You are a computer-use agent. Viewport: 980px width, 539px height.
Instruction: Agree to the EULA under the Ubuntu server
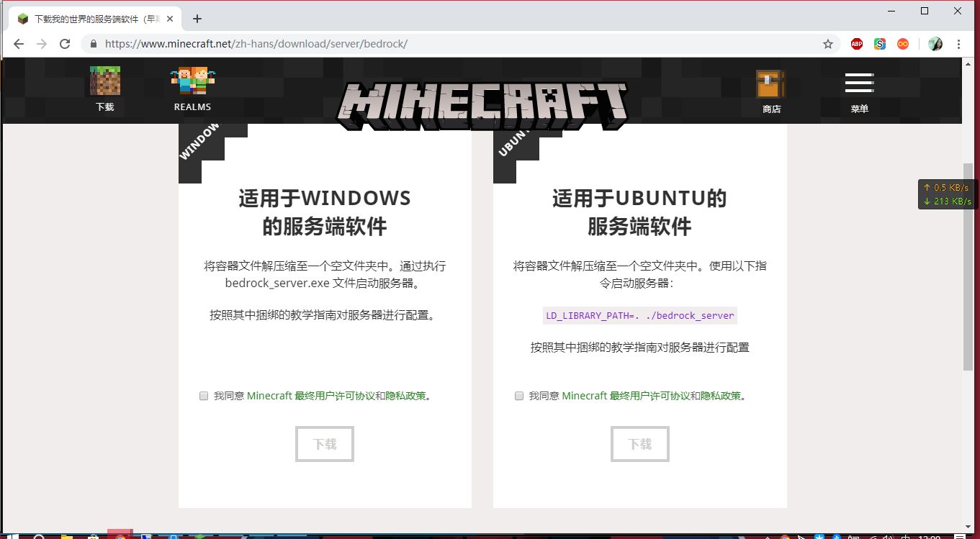(x=519, y=396)
